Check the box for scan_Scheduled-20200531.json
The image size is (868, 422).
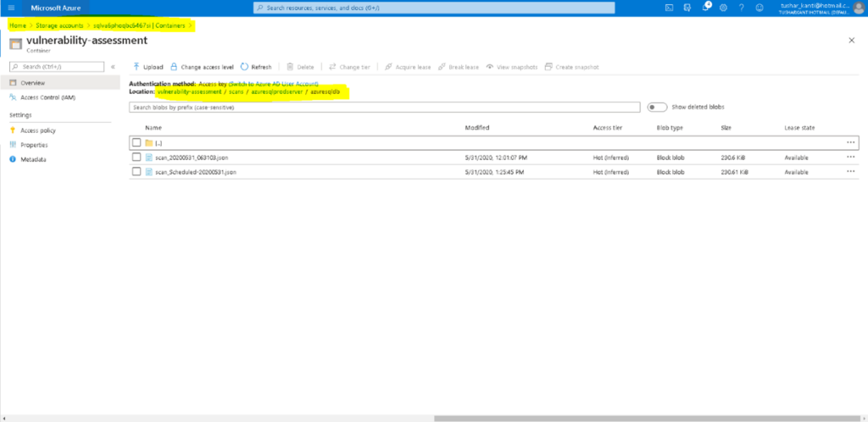click(136, 172)
